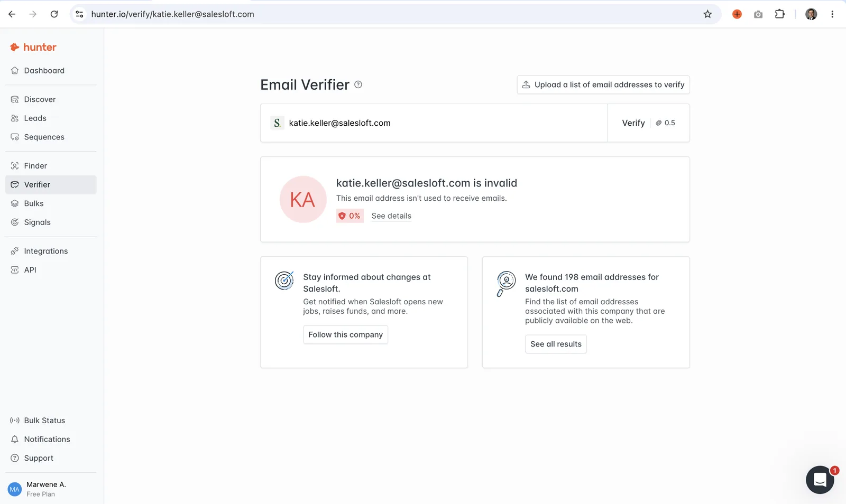The height and width of the screenshot is (504, 846).
Task: Click the Sequences sidebar icon
Action: [15, 137]
